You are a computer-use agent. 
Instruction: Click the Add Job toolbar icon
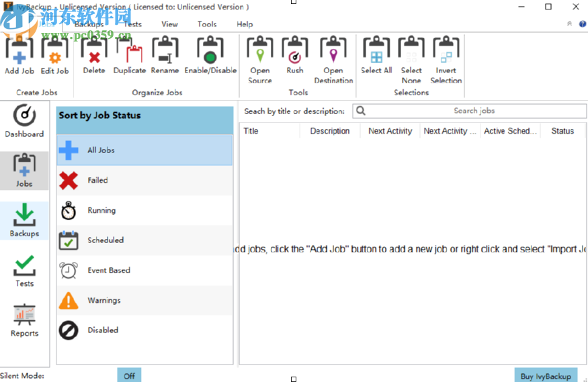click(19, 55)
